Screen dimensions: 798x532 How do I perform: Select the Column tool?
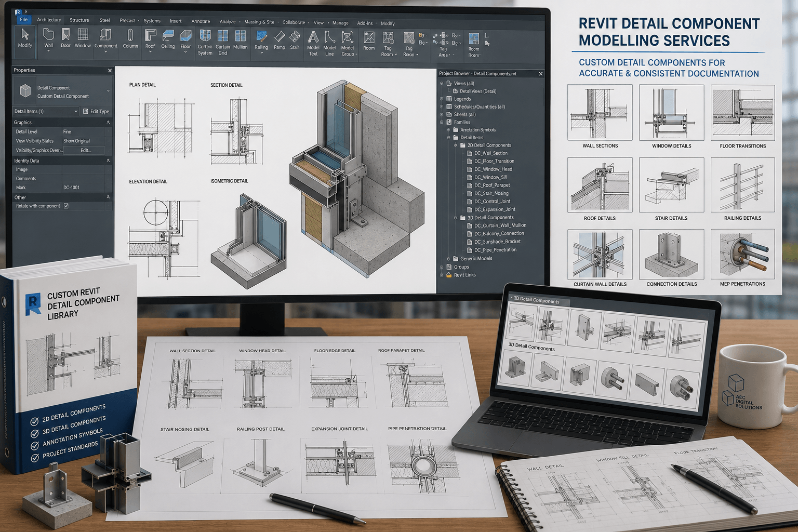click(130, 38)
